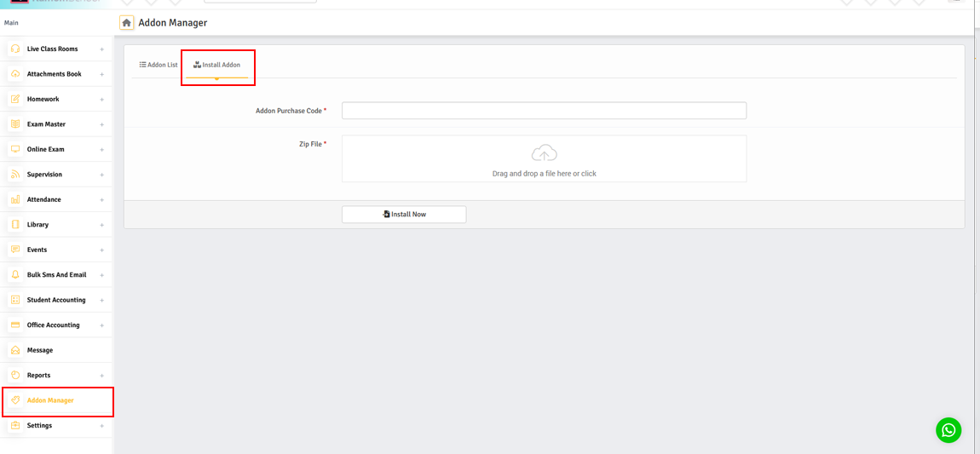Select the Install Addon tab
This screenshot has height=454, width=980.
pyautogui.click(x=217, y=65)
